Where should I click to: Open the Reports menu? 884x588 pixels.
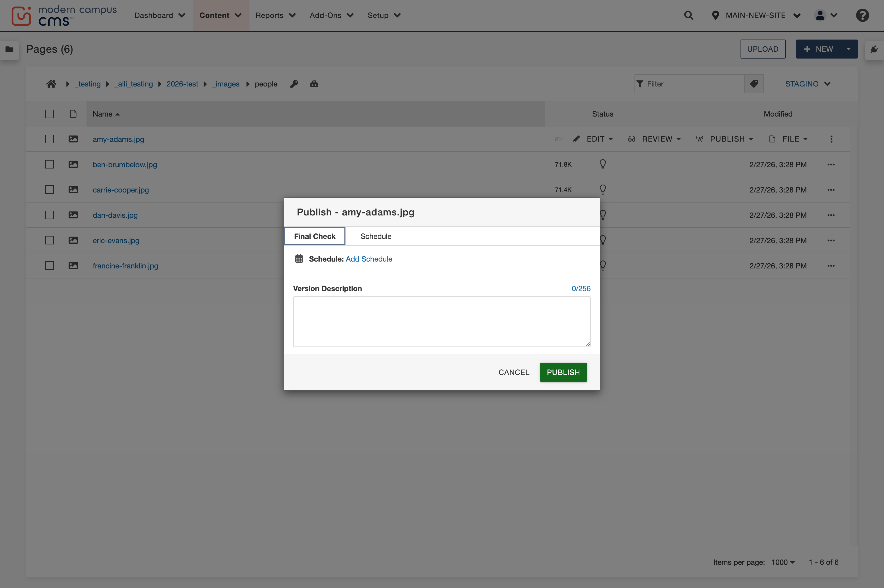click(276, 15)
